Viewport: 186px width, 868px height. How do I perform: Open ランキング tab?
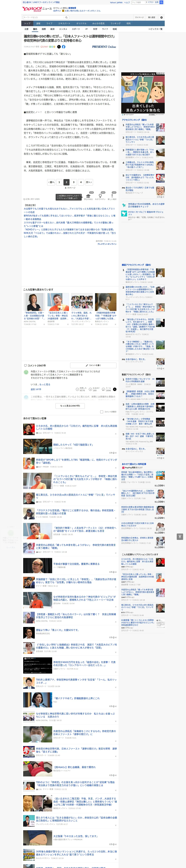pyautogui.click(x=115, y=24)
